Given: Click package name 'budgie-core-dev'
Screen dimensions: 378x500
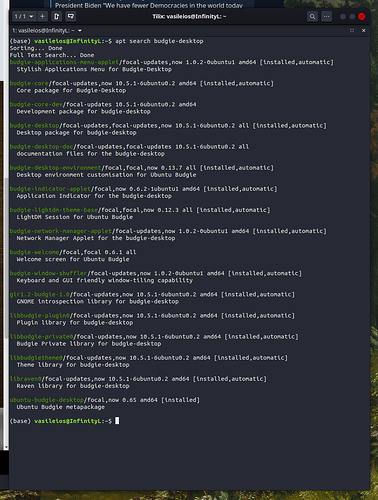Looking at the screenshot, I should click(x=36, y=104).
